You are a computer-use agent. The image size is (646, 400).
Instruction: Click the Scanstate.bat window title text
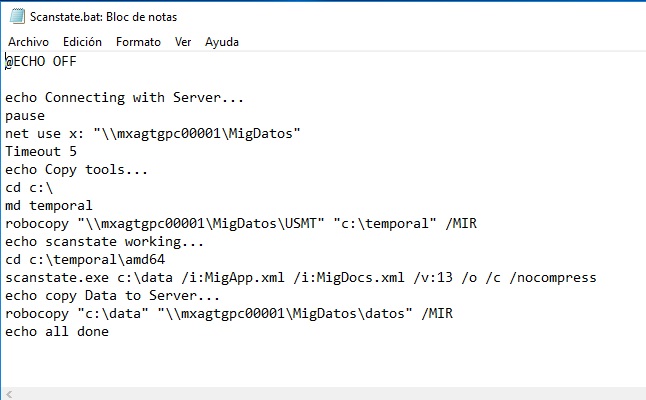[97, 16]
